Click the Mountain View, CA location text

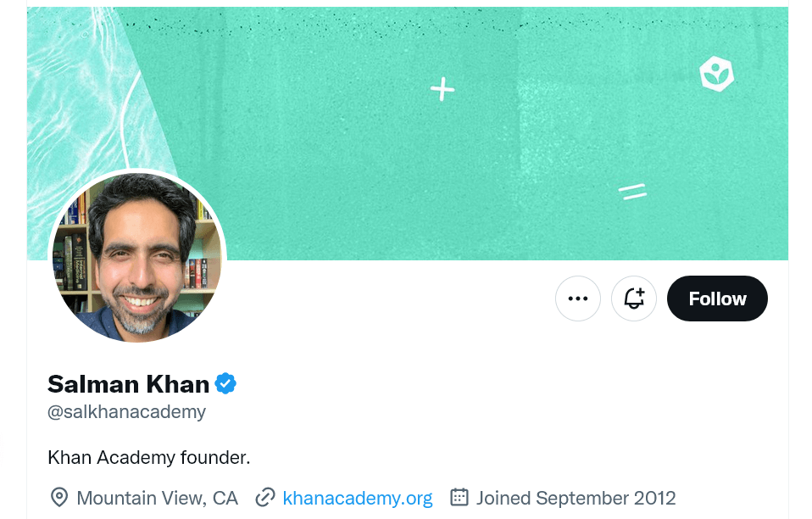(x=158, y=498)
